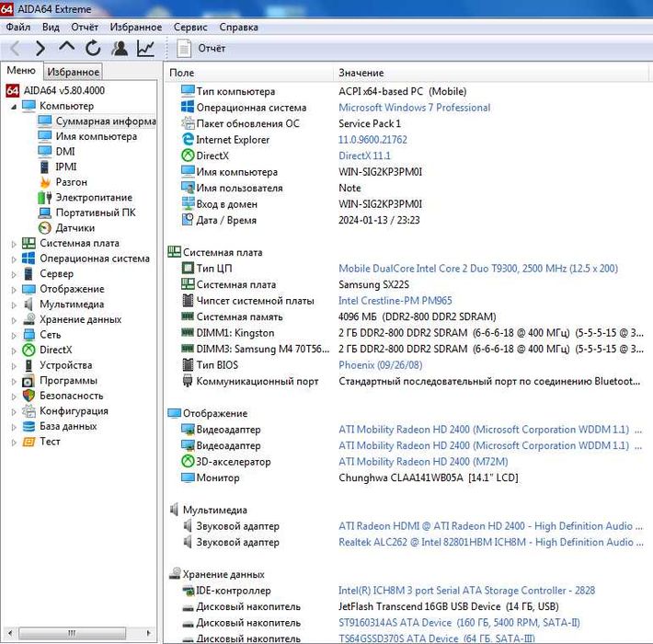Refresh data with the Refresh icon
The width and height of the screenshot is (653, 644).
tap(93, 49)
